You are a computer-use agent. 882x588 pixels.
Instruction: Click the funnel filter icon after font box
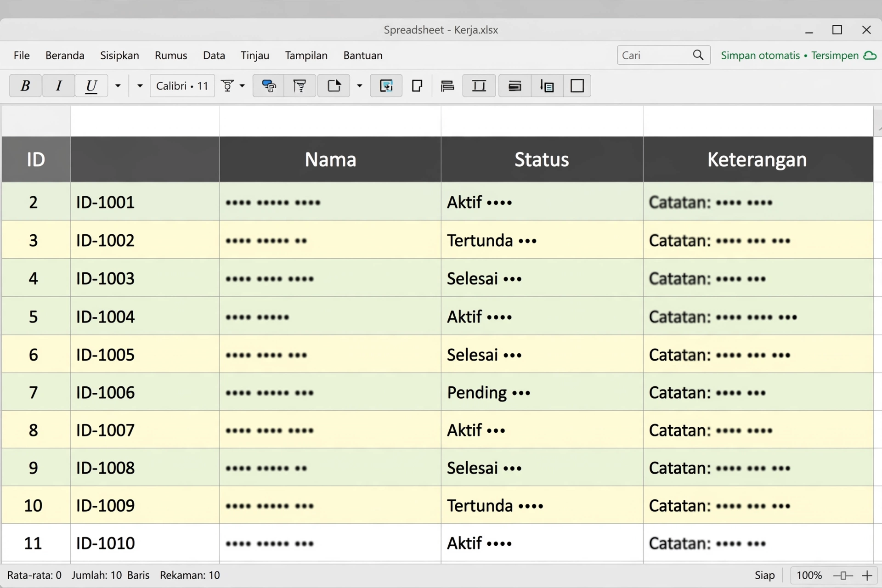click(x=227, y=86)
